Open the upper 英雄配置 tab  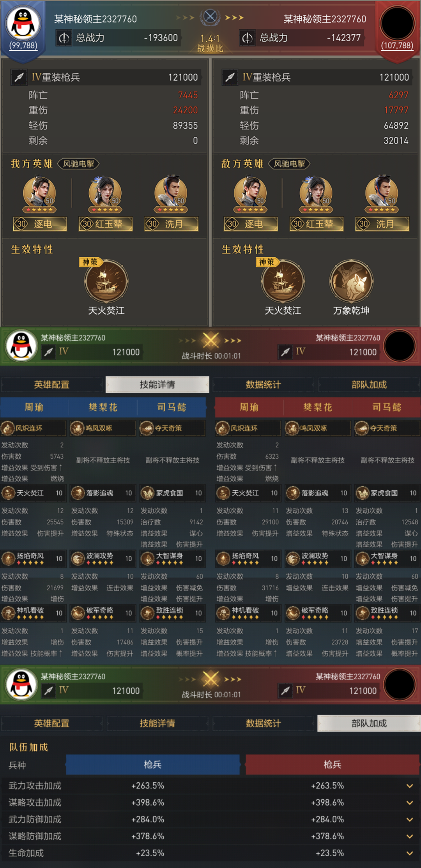[51, 385]
